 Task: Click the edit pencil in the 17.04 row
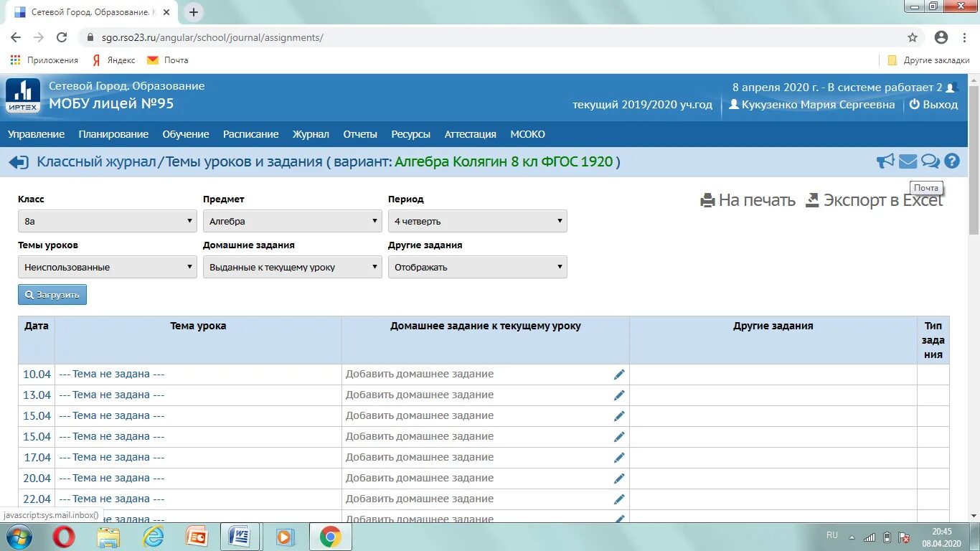coord(619,458)
